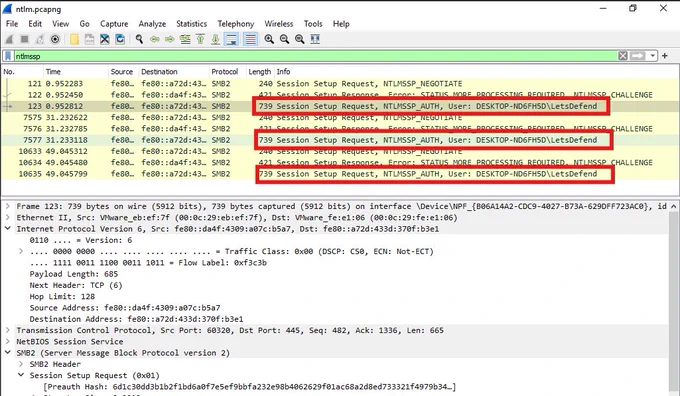680x396 pixels.
Task: Click the stop capture square icon
Action: click(24, 39)
